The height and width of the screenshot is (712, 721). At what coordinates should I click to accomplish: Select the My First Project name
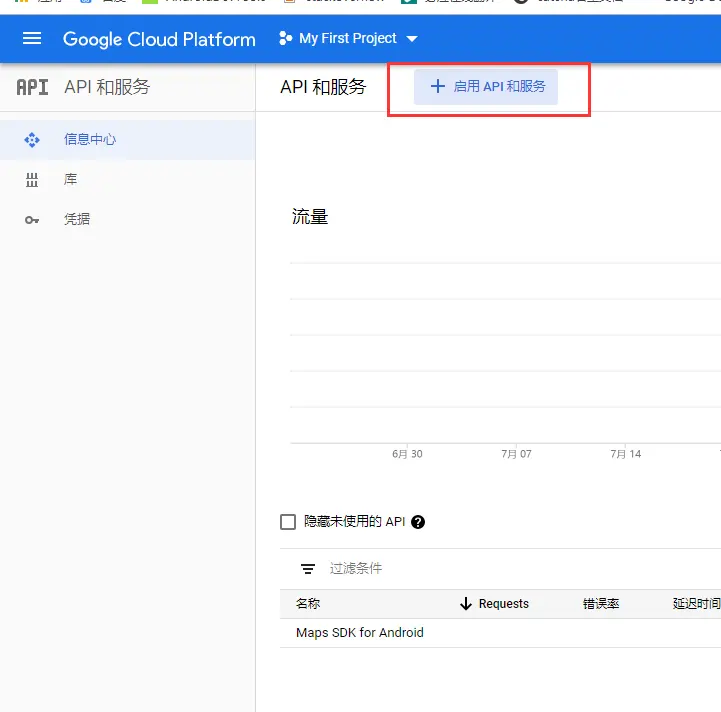348,38
